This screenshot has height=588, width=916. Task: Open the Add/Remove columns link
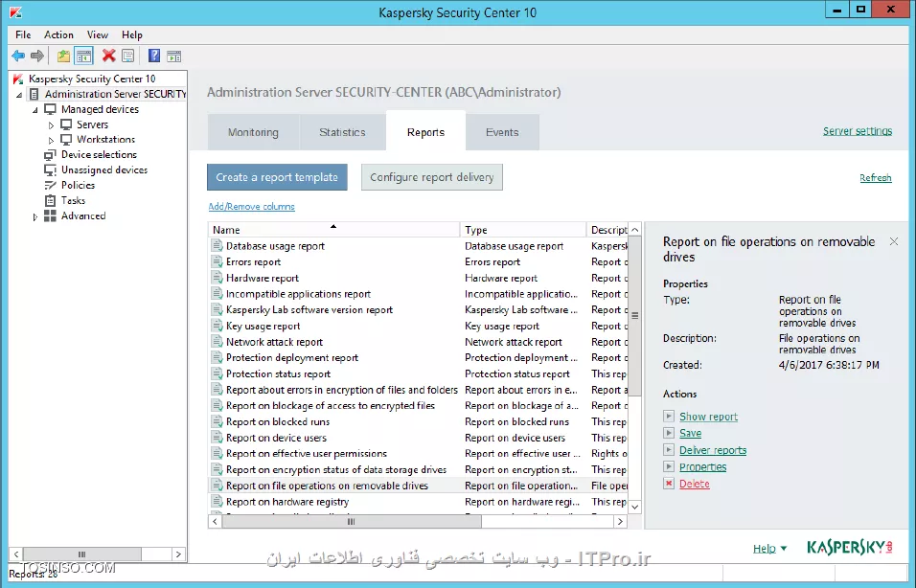click(252, 207)
